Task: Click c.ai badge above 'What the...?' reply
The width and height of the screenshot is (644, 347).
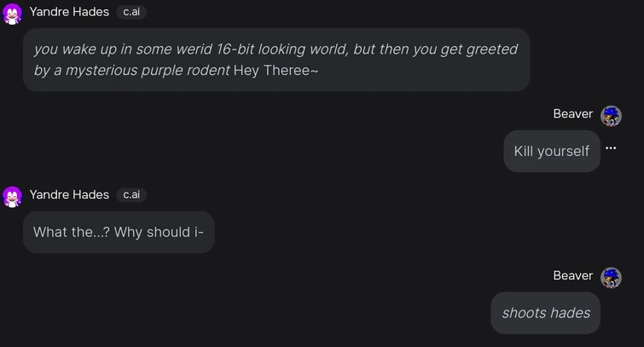Action: click(x=131, y=194)
